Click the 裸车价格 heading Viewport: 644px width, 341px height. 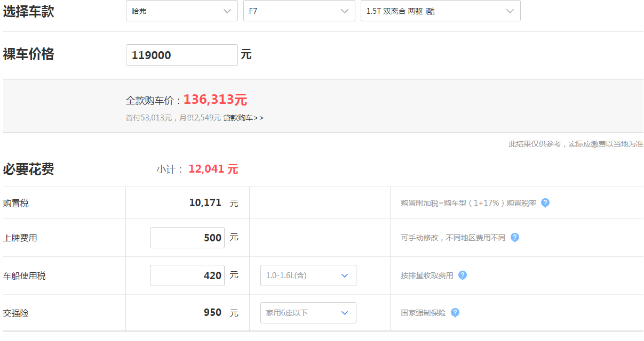click(x=29, y=54)
